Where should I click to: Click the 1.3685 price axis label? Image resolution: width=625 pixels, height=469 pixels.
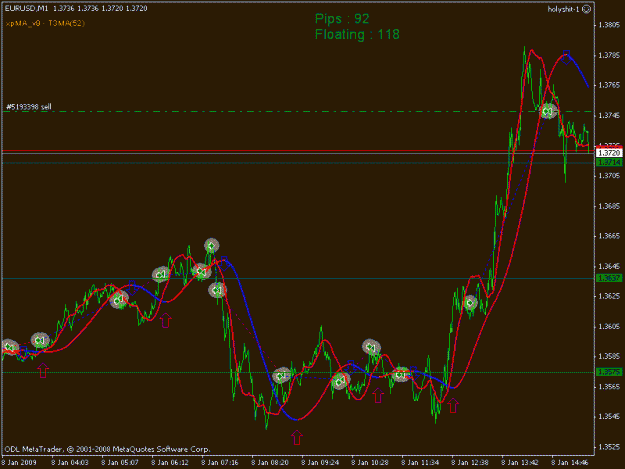(609, 206)
